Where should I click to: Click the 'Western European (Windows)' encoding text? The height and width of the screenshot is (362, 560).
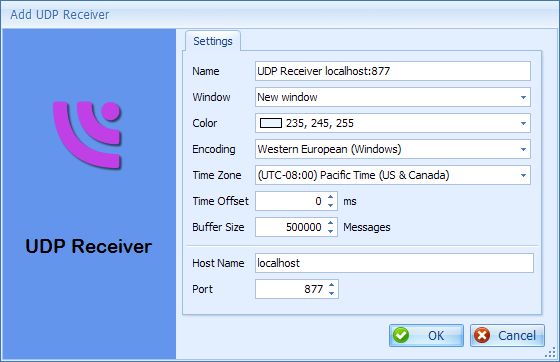coord(329,149)
